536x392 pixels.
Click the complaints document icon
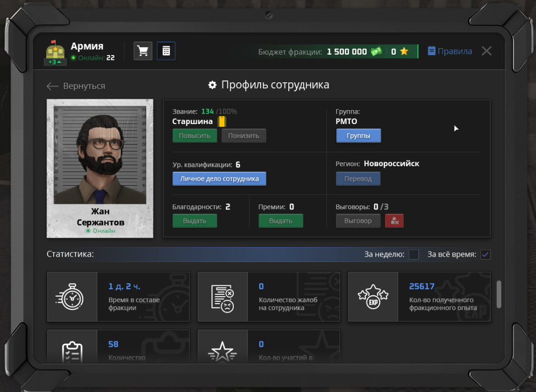[x=222, y=298]
